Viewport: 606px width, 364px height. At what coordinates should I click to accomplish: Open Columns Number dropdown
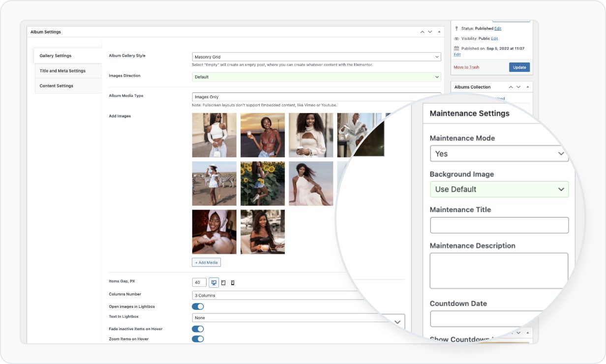click(x=278, y=295)
